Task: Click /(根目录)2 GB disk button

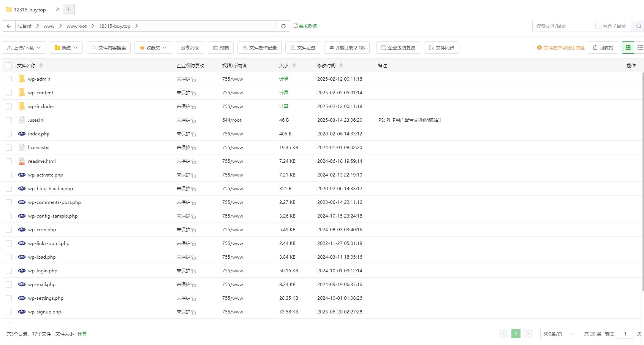Action: pos(347,48)
